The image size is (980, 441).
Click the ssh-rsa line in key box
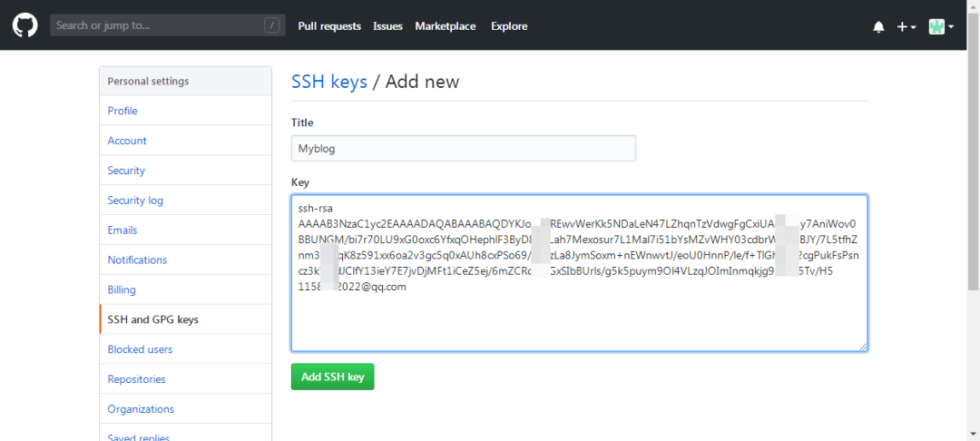316,208
